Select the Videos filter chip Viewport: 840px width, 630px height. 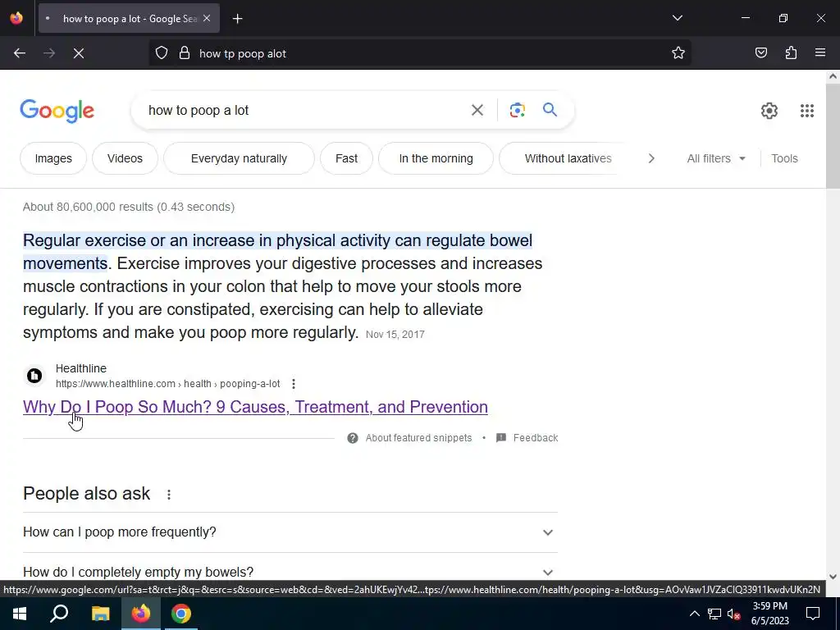pos(125,158)
